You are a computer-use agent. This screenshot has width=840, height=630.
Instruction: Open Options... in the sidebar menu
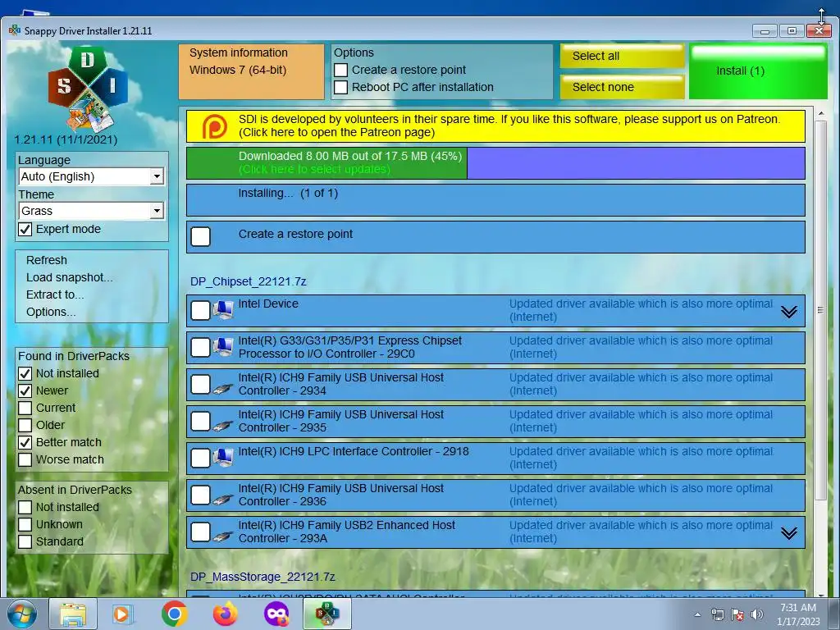tap(51, 312)
